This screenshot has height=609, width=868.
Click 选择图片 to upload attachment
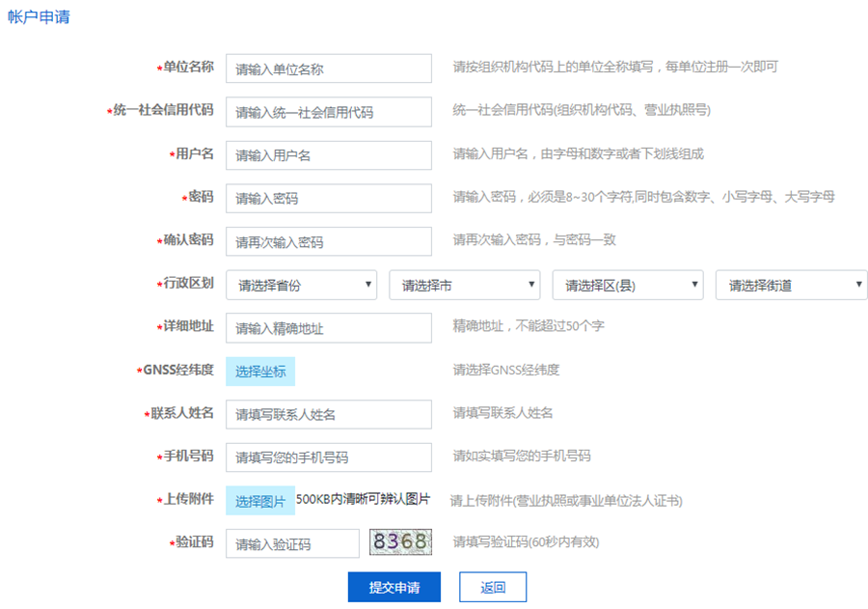click(260, 501)
